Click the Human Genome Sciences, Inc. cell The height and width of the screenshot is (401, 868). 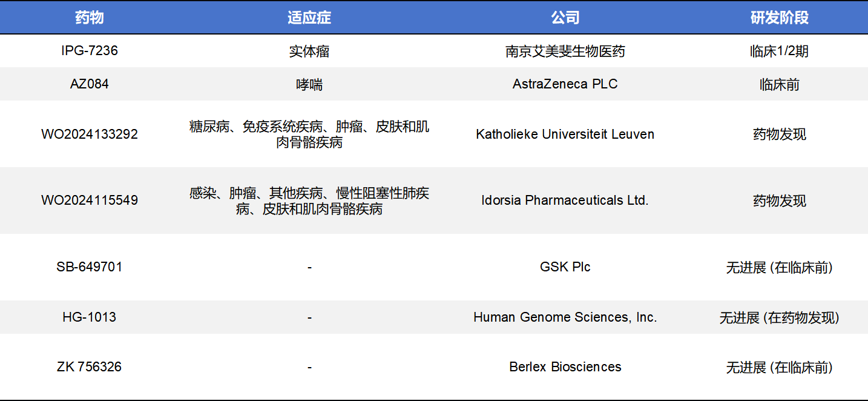pos(565,317)
